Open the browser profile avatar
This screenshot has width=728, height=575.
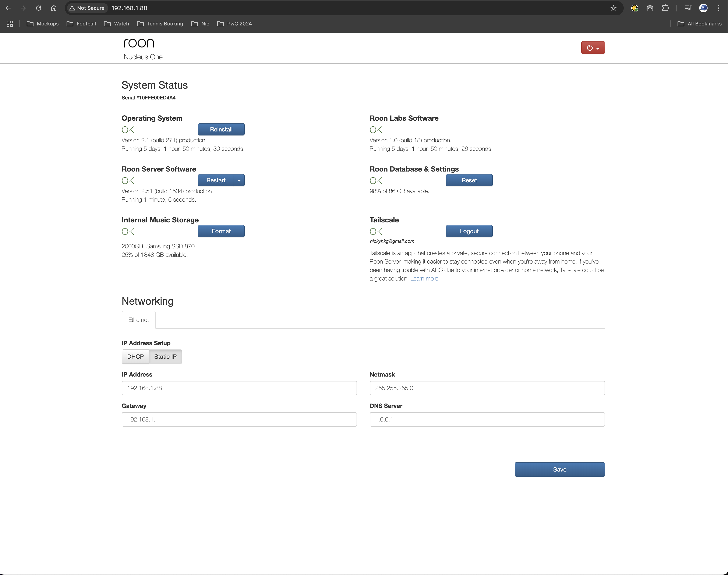pyautogui.click(x=703, y=8)
